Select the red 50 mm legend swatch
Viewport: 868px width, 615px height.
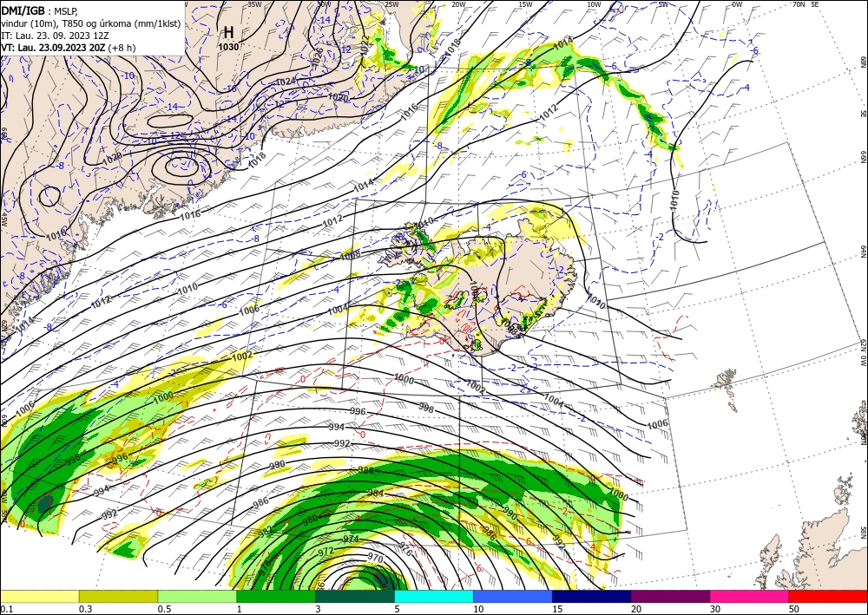[x=828, y=596]
